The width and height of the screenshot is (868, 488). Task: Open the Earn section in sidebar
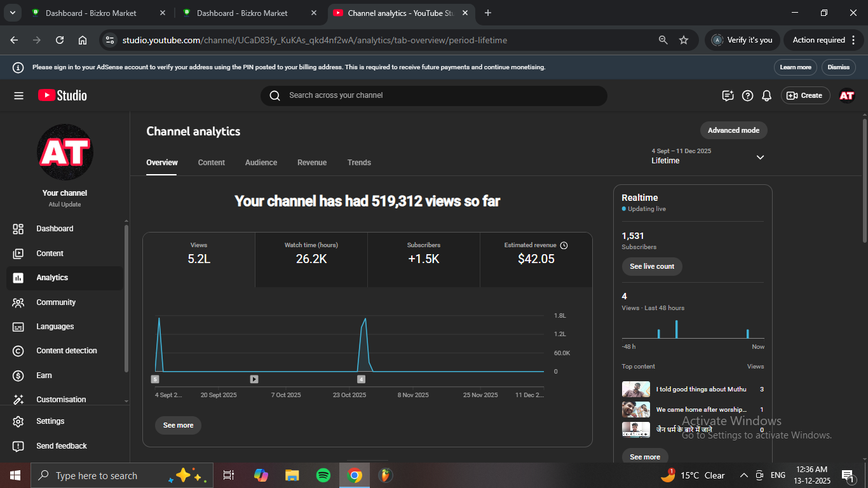[x=44, y=376]
